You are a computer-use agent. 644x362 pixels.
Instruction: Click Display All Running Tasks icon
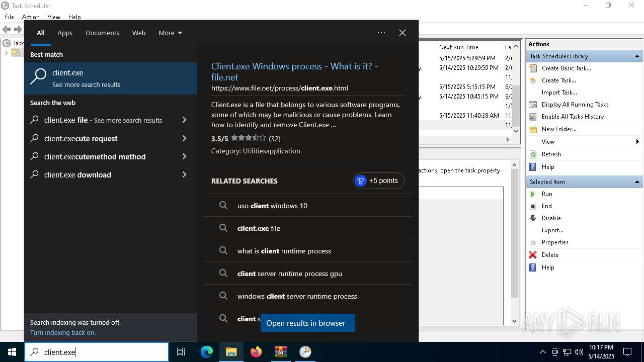coord(533,105)
